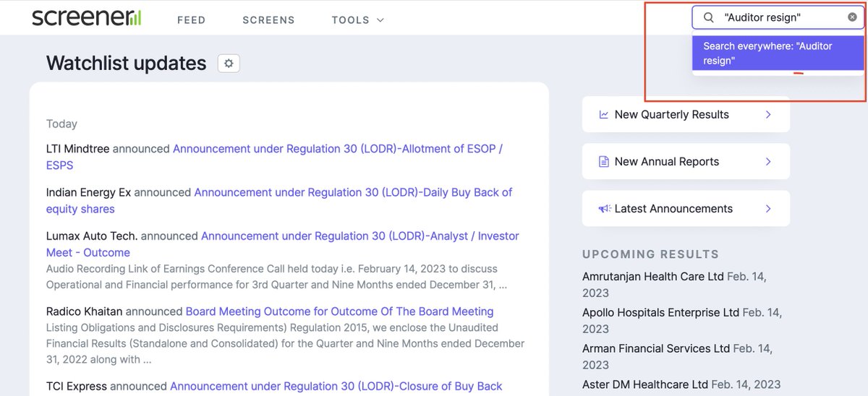Image resolution: width=868 pixels, height=396 pixels.
Task: Click the megaphone icon beside Latest Announcements
Action: pos(605,208)
